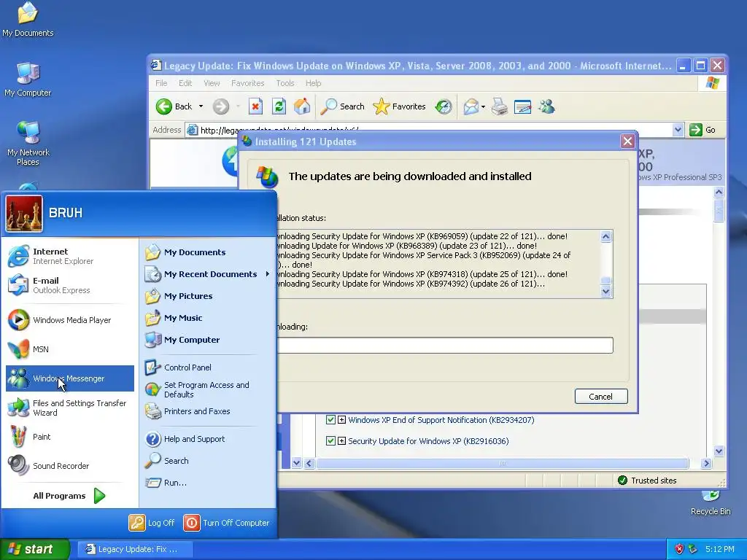The image size is (747, 560).
Task: Click the Stop icon in IE toolbar
Action: tap(255, 106)
